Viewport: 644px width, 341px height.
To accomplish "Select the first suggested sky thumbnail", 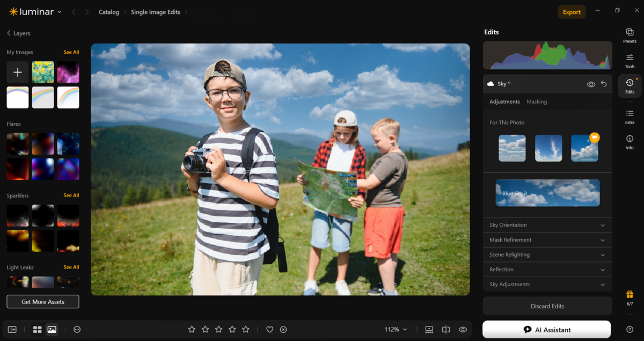I will [x=512, y=148].
